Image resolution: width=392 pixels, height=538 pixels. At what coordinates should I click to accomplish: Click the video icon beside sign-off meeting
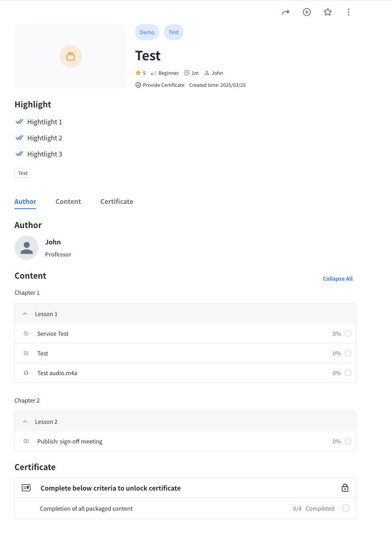click(x=26, y=441)
